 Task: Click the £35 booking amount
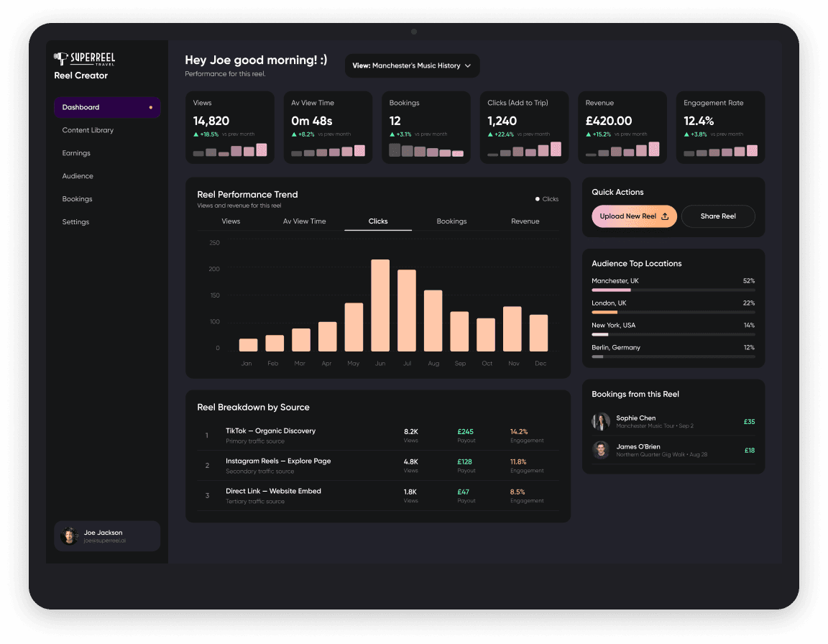coord(750,422)
